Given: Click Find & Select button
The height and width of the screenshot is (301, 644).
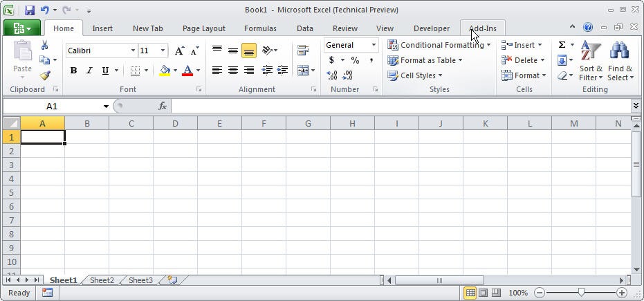Looking at the screenshot, I should (x=620, y=61).
